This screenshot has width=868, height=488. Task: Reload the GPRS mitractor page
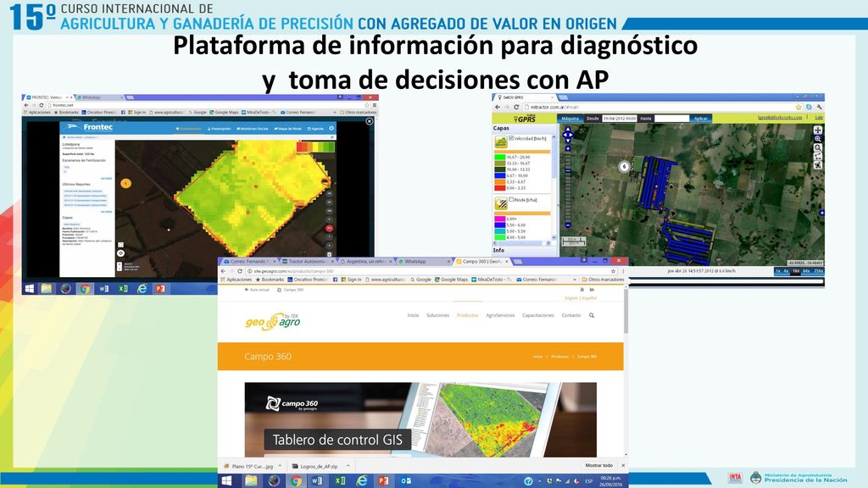tap(516, 107)
